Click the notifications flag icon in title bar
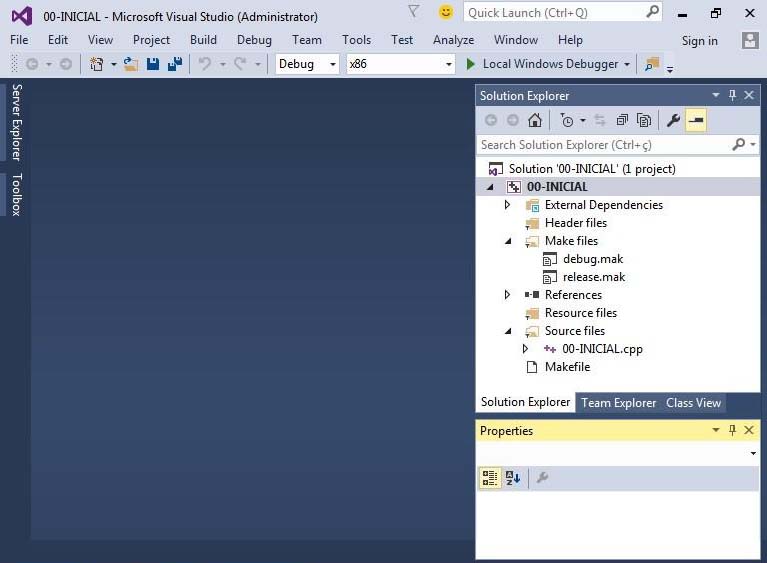The width and height of the screenshot is (767, 563). tap(413, 12)
